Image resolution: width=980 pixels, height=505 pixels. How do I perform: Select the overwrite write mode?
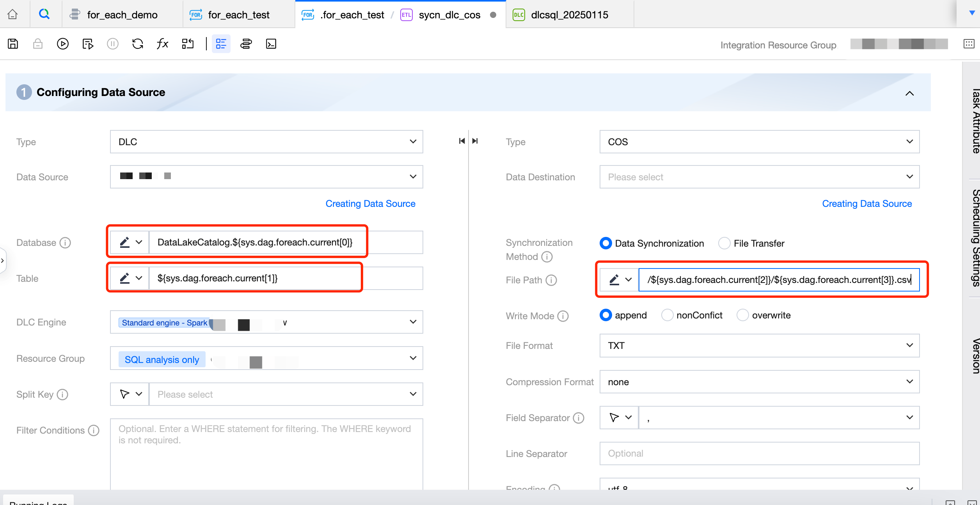point(742,315)
